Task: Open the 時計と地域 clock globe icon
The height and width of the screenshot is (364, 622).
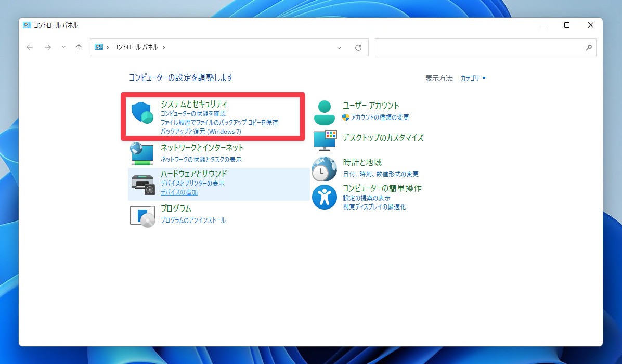Action: [x=324, y=169]
